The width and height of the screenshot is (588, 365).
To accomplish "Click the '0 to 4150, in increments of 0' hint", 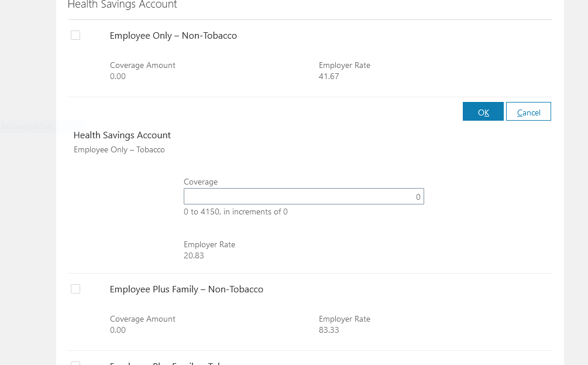I will click(x=236, y=212).
